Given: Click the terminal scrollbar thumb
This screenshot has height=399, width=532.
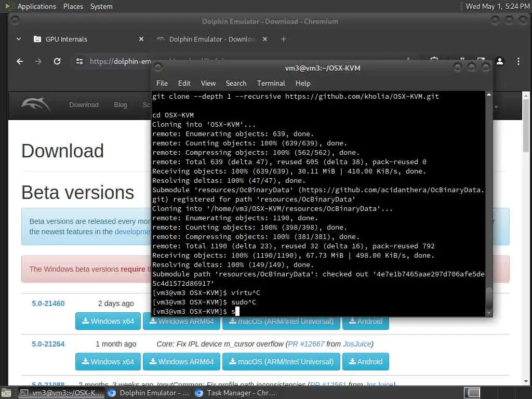Looking at the screenshot, I should (x=488, y=298).
